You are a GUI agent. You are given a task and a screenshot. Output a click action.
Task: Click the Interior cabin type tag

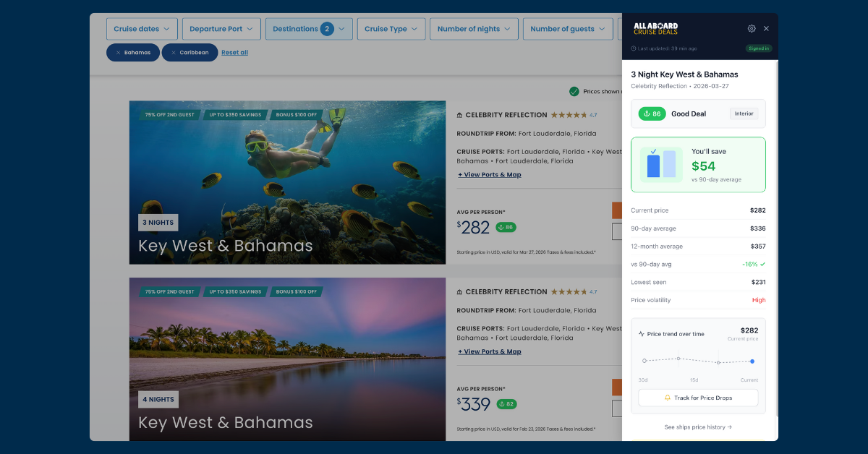744,113
